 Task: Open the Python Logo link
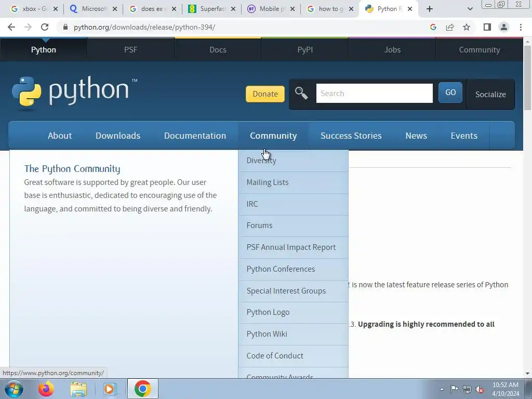point(293,312)
